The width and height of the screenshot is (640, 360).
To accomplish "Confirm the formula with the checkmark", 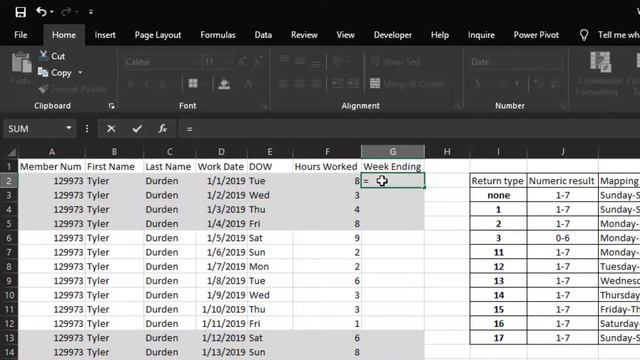I will click(x=137, y=129).
